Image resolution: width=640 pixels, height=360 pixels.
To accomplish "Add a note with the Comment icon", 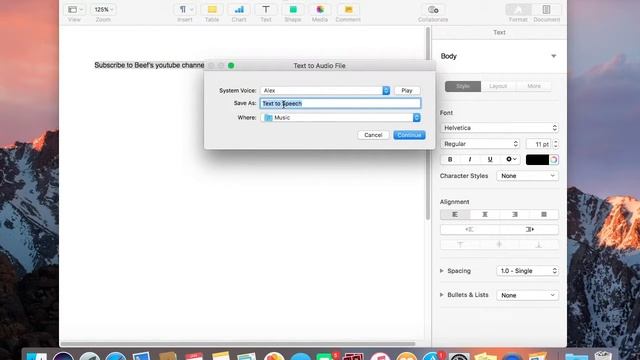I will 348,9.
